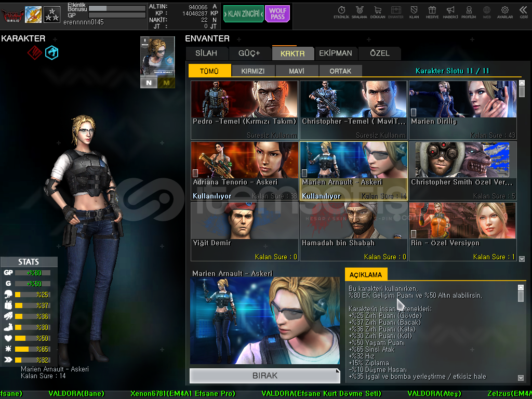Click the speed arrows stat icon
532x399 pixels.
[8, 360]
